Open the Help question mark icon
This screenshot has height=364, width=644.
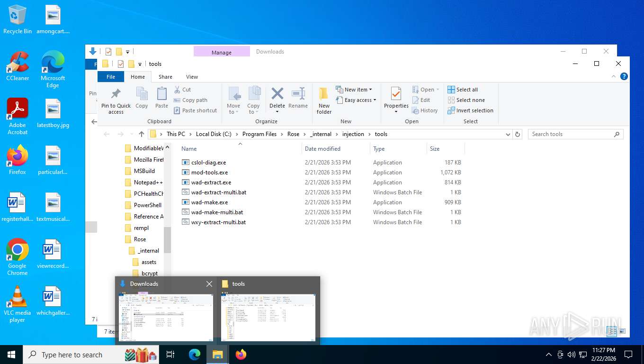click(x=624, y=76)
